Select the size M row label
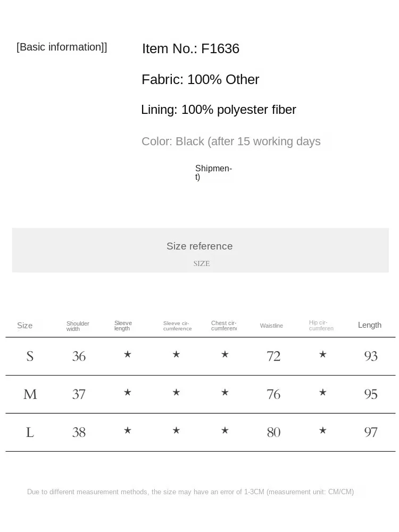 [30, 394]
